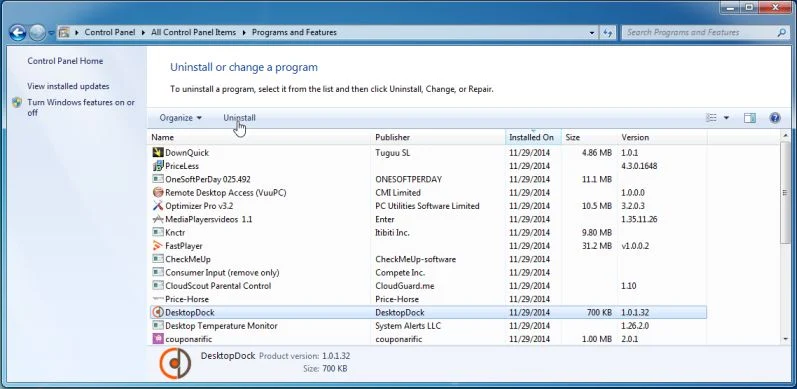Click the PriceLess program icon
This screenshot has width=797, height=389.
tap(158, 166)
